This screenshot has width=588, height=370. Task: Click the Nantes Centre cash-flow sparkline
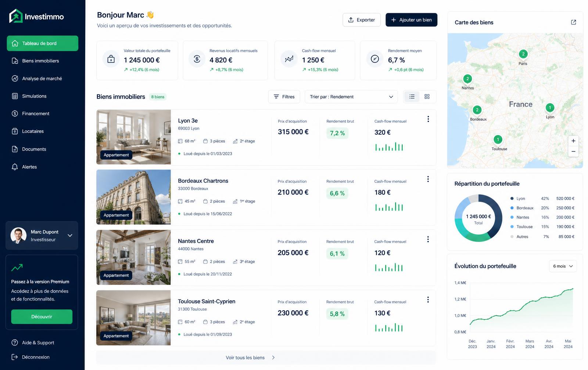point(389,267)
